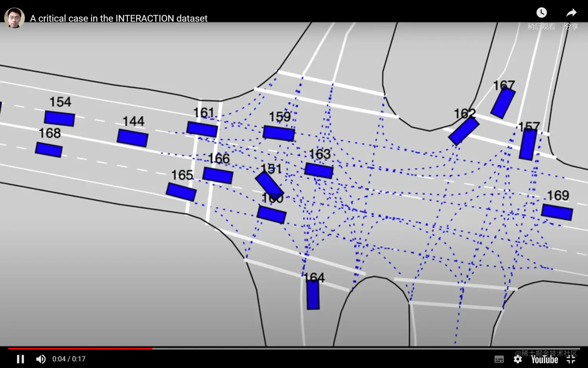This screenshot has width=588, height=368.
Task: Click the blue vehicle labeled 144
Action: pyautogui.click(x=133, y=138)
